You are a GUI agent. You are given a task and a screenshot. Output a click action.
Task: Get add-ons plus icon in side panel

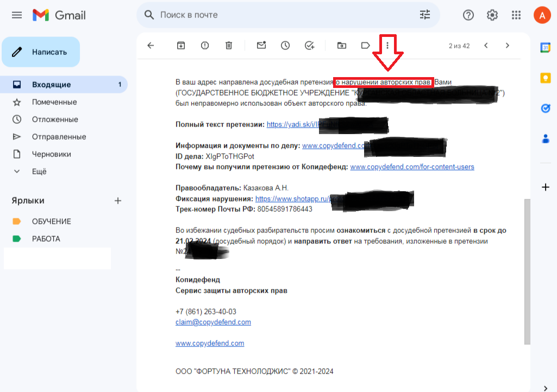tap(545, 187)
